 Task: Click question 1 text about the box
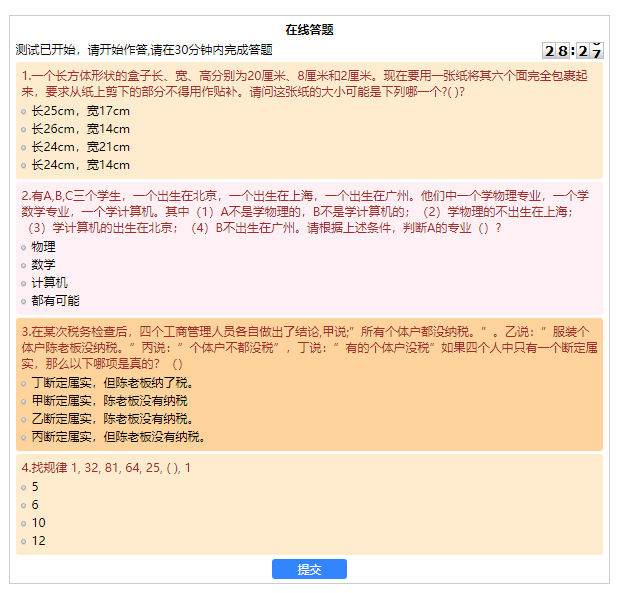[x=305, y=84]
